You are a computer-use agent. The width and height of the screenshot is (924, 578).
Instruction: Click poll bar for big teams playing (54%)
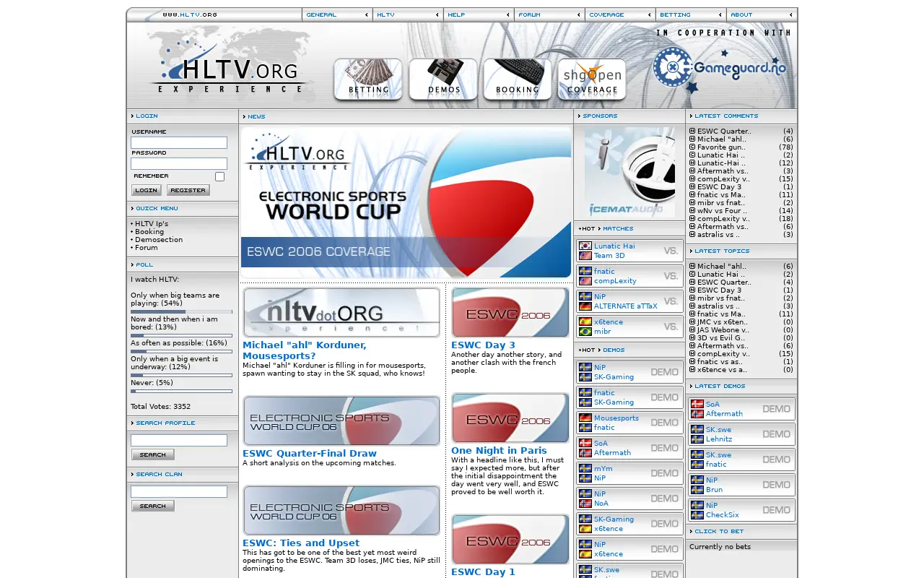181,311
